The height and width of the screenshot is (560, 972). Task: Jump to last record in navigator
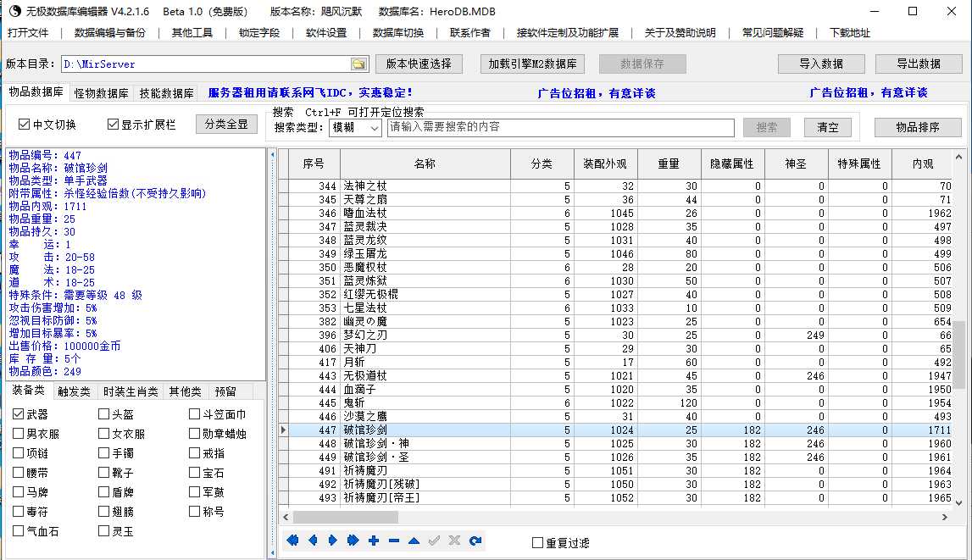click(353, 541)
